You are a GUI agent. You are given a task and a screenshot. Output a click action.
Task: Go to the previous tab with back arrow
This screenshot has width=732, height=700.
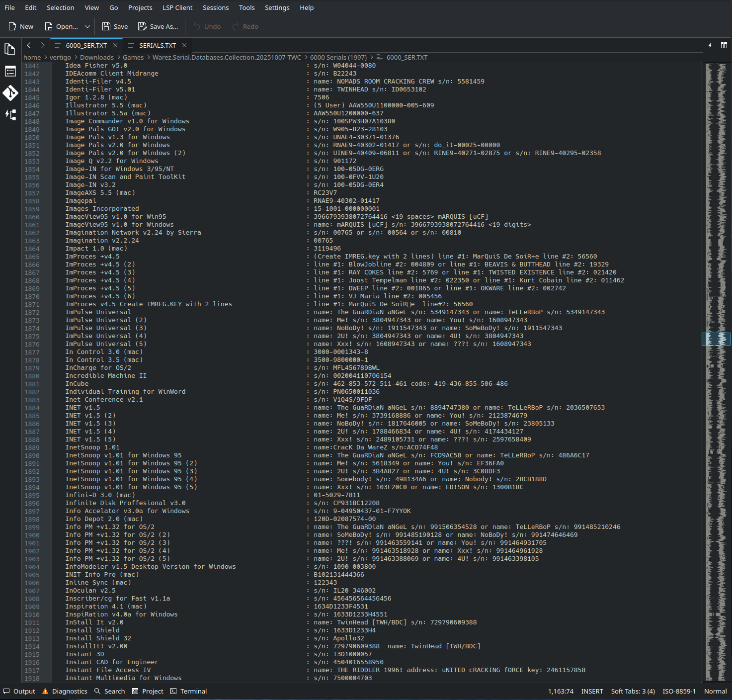[29, 45]
